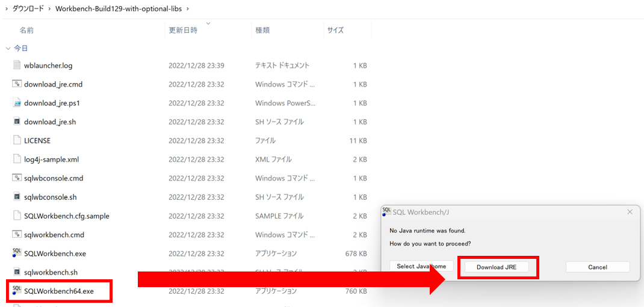Sort by 更新日時 column header
The width and height of the screenshot is (644, 307).
coord(183,30)
